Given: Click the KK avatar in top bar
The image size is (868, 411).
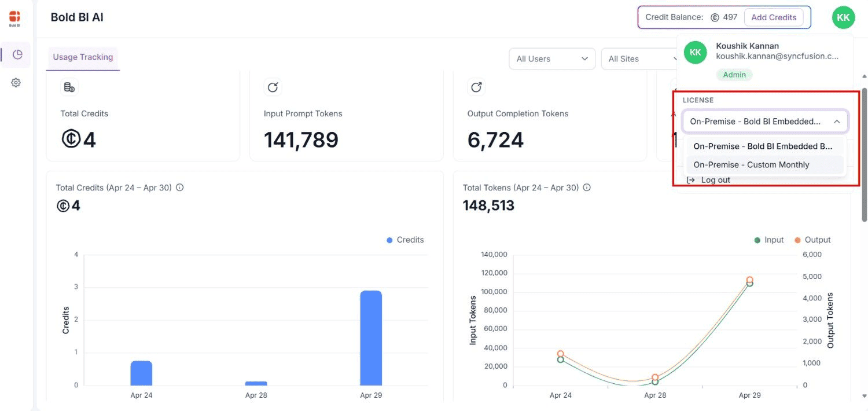Looking at the screenshot, I should pyautogui.click(x=843, y=17).
